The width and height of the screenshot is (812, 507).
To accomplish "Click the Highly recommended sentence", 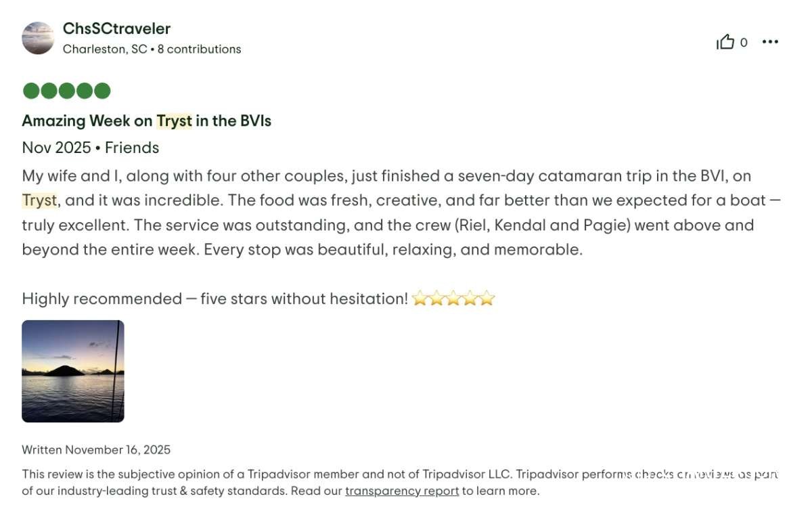I will coord(215,299).
